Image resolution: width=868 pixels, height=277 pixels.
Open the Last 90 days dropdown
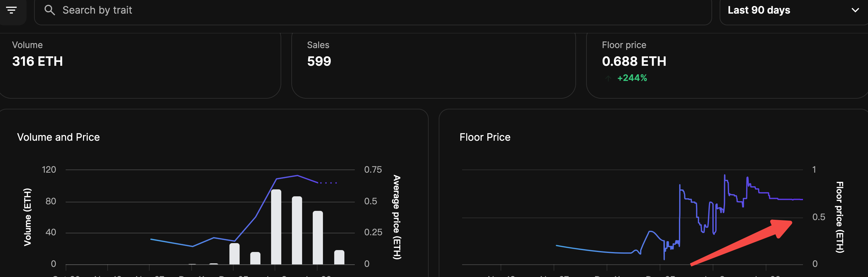(x=794, y=11)
